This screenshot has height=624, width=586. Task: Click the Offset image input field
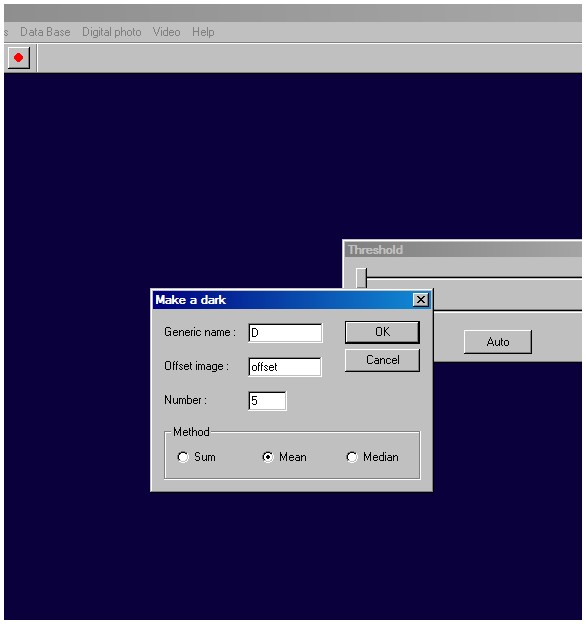point(285,367)
